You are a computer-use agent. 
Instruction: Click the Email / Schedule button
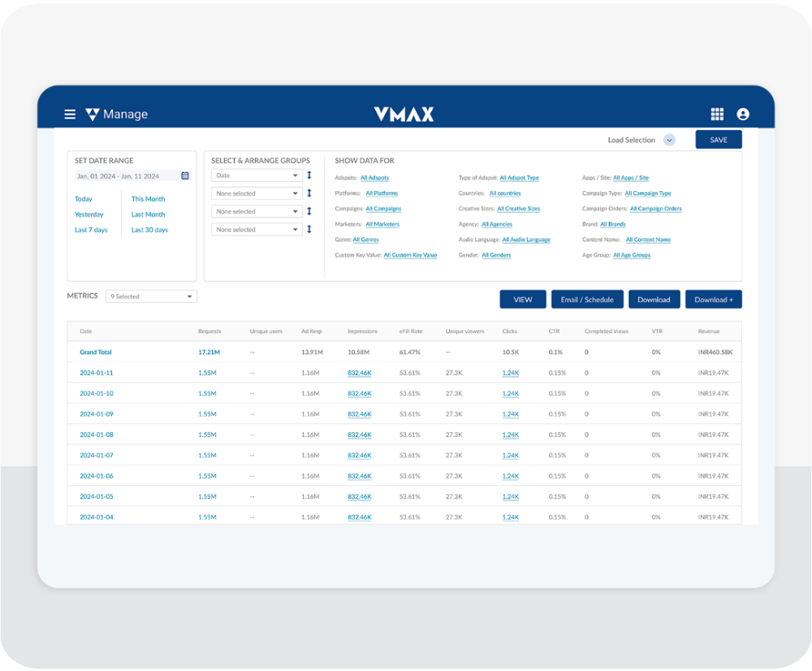tap(587, 300)
